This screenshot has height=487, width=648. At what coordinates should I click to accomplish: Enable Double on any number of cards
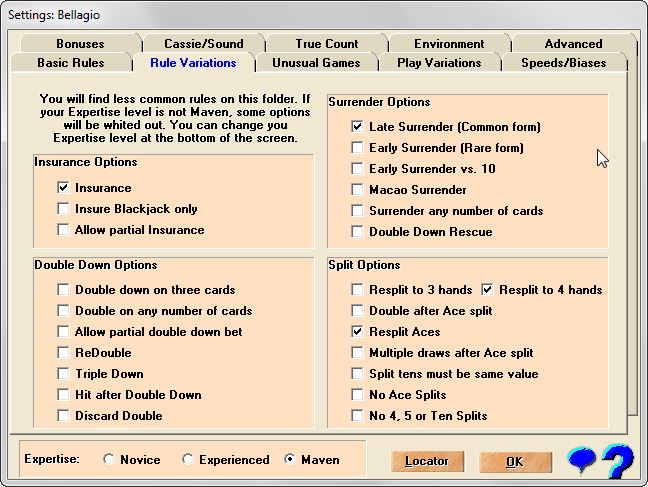(x=63, y=310)
